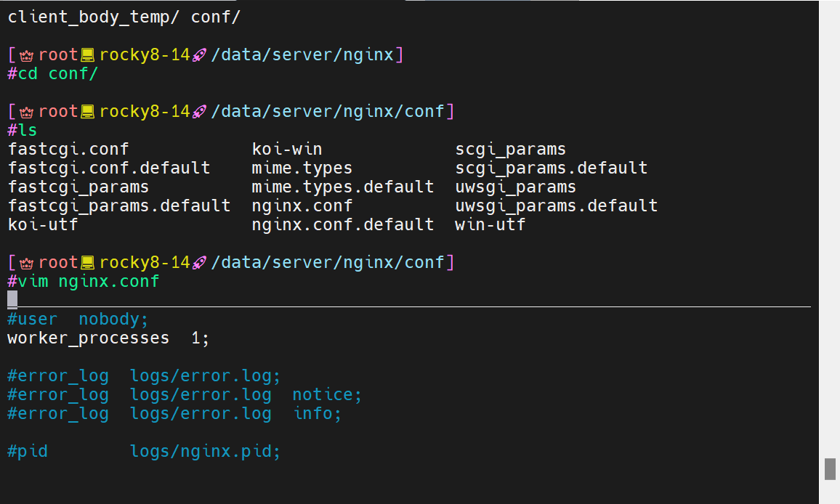Click the koi-win file name

coord(287,150)
